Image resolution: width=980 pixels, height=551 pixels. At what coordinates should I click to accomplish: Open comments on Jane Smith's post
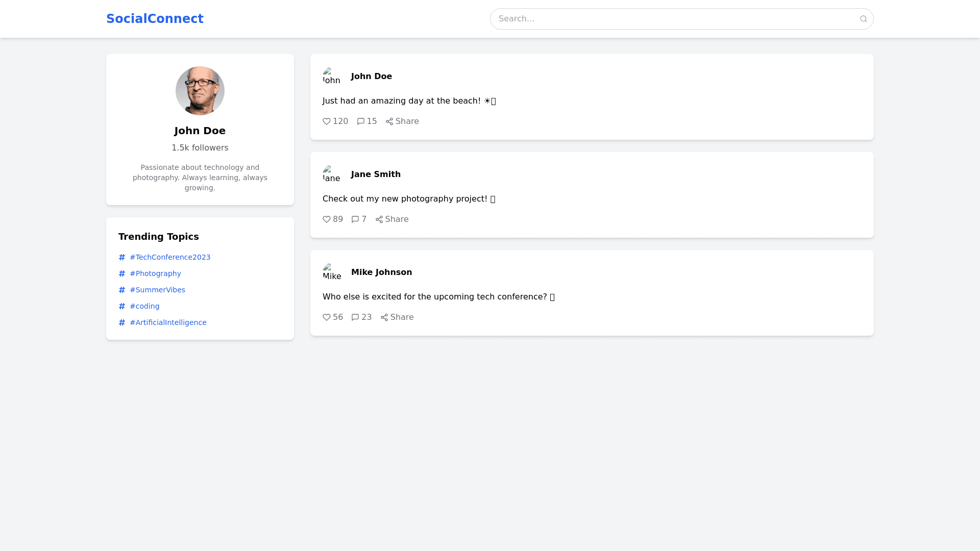[x=359, y=219]
